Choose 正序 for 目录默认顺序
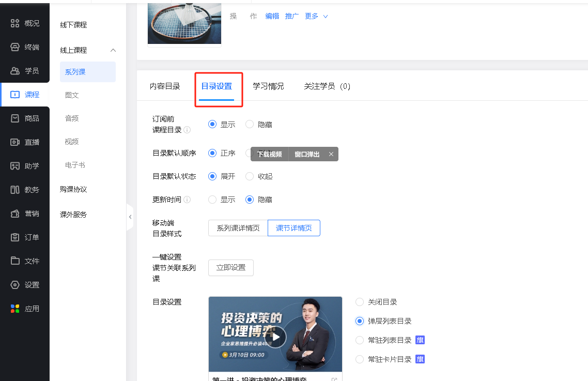Screen dimensions: 588x381 click(x=212, y=153)
